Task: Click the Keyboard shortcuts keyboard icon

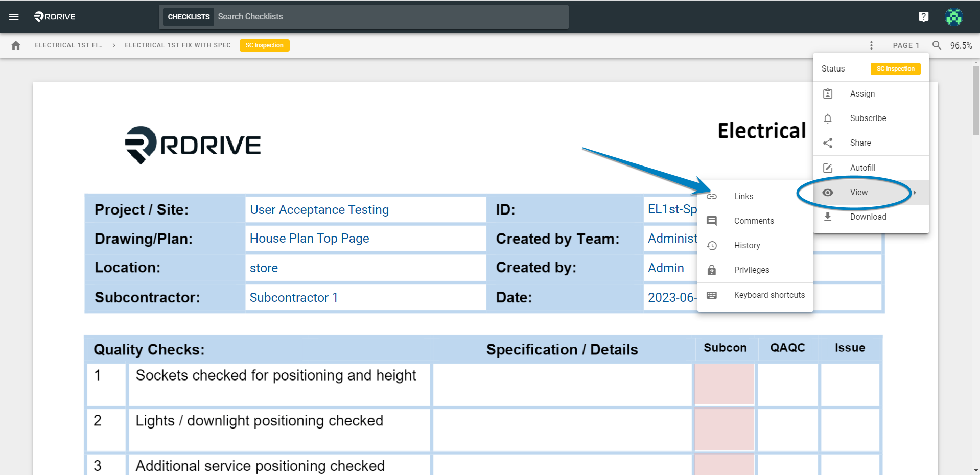Action: 712,295
